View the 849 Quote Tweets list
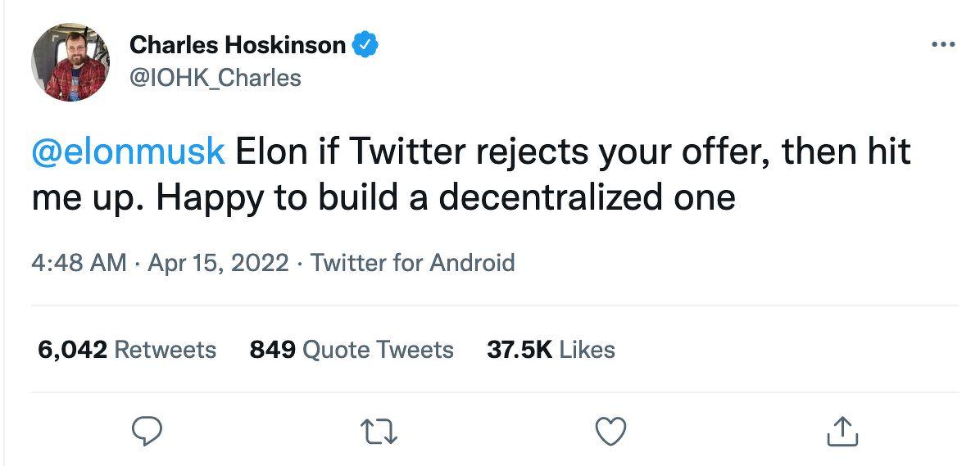980x466 pixels. (x=351, y=350)
